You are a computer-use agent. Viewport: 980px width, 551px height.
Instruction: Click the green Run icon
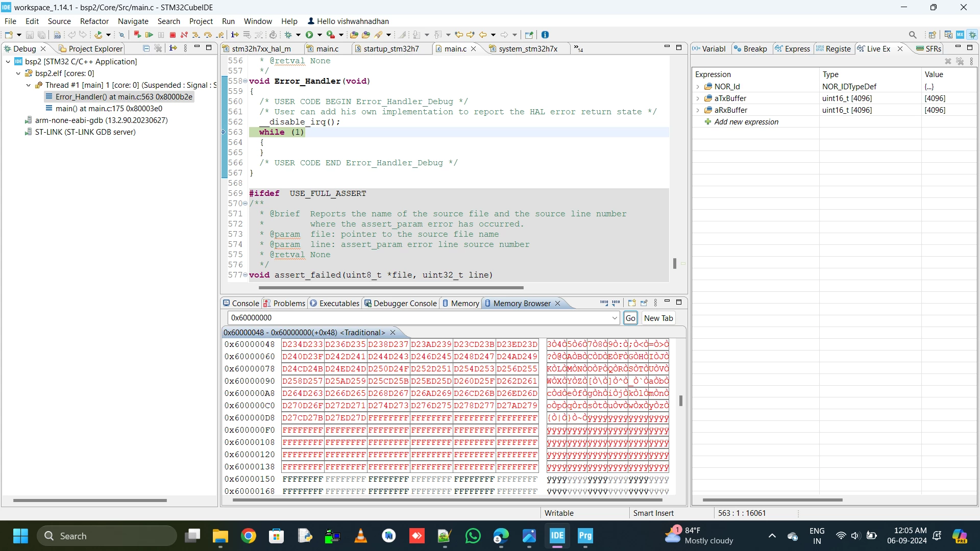tap(309, 35)
